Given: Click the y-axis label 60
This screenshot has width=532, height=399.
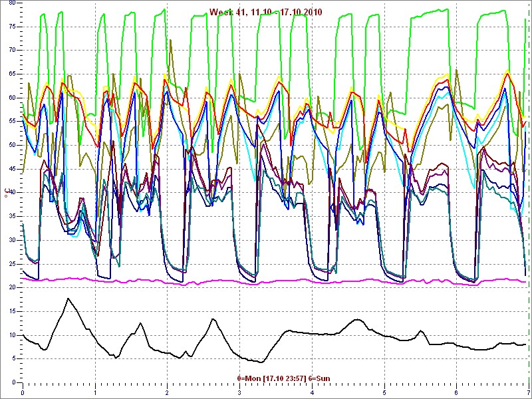Looking at the screenshot, I should 12,98.
